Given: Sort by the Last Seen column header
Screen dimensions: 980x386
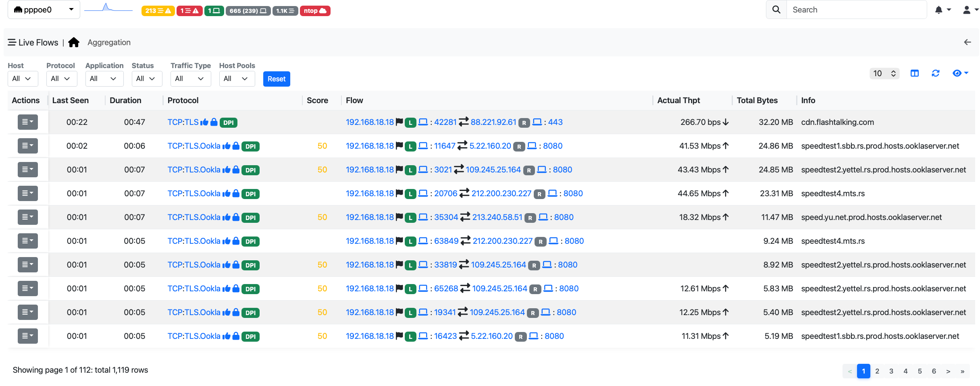Looking at the screenshot, I should click(x=71, y=100).
